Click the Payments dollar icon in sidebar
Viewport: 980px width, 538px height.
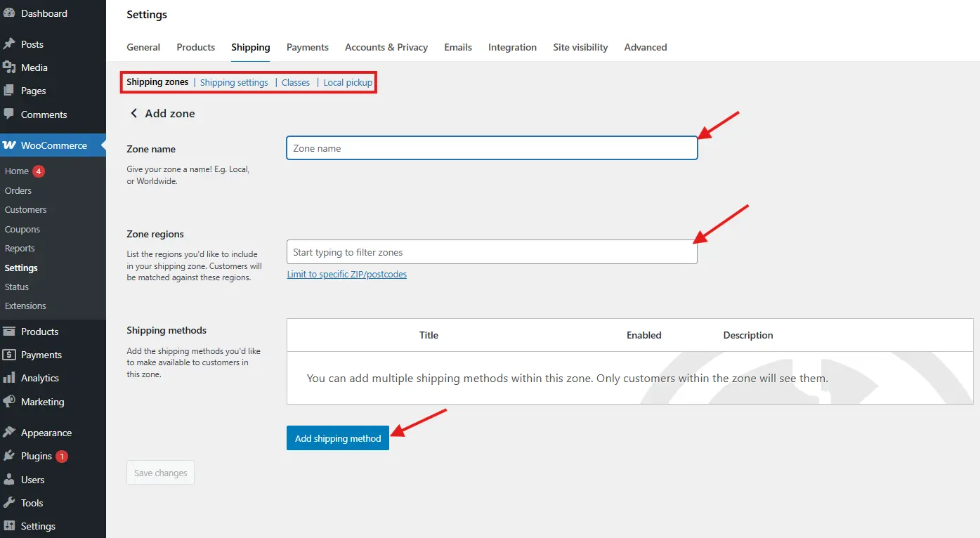coord(9,355)
